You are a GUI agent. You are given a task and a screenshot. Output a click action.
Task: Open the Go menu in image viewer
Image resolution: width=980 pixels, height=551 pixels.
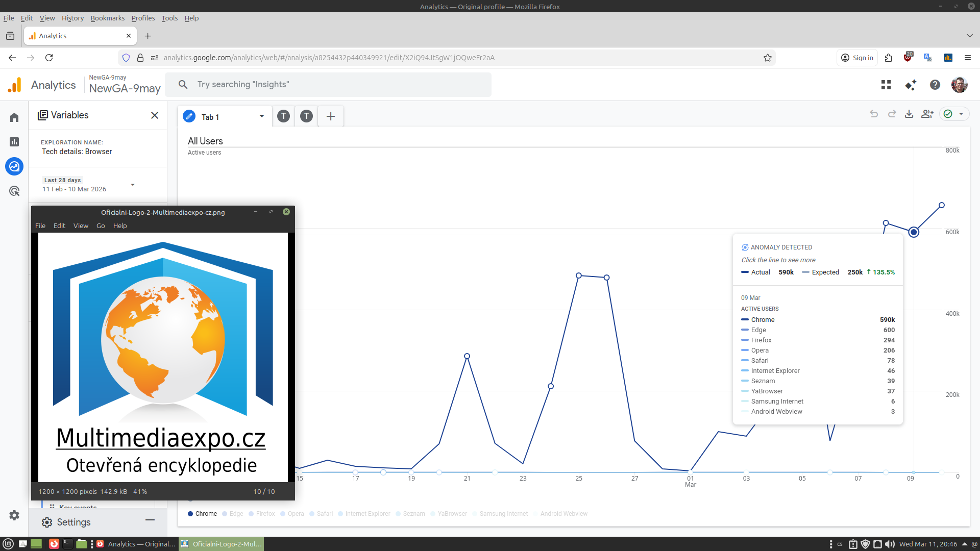coord(101,226)
